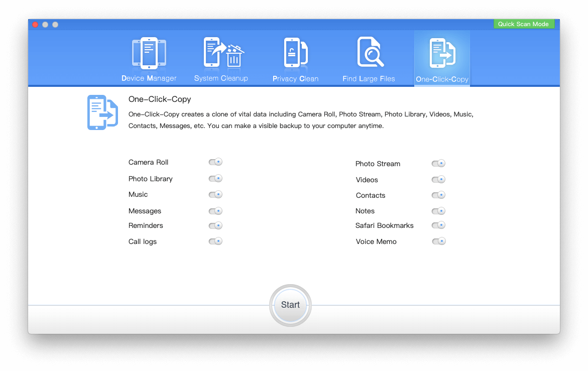The image size is (588, 371).
Task: Click the System Cleanup tab label
Action: click(x=221, y=78)
